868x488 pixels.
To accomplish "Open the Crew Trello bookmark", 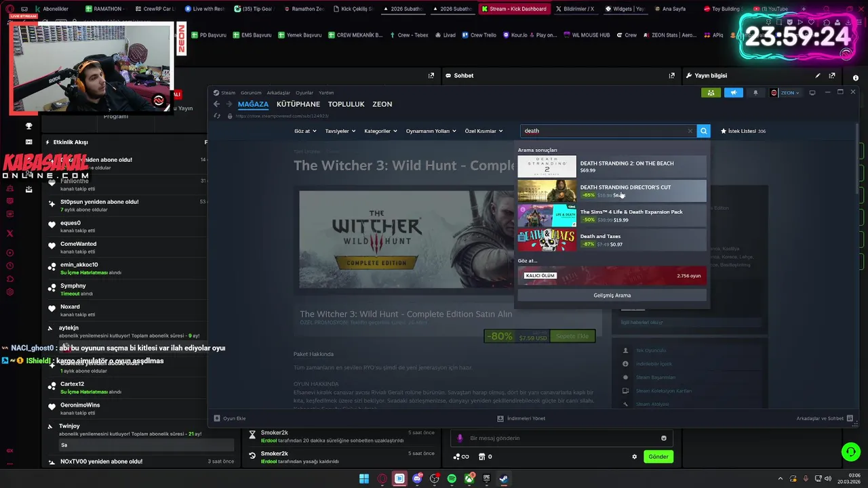I will click(479, 35).
